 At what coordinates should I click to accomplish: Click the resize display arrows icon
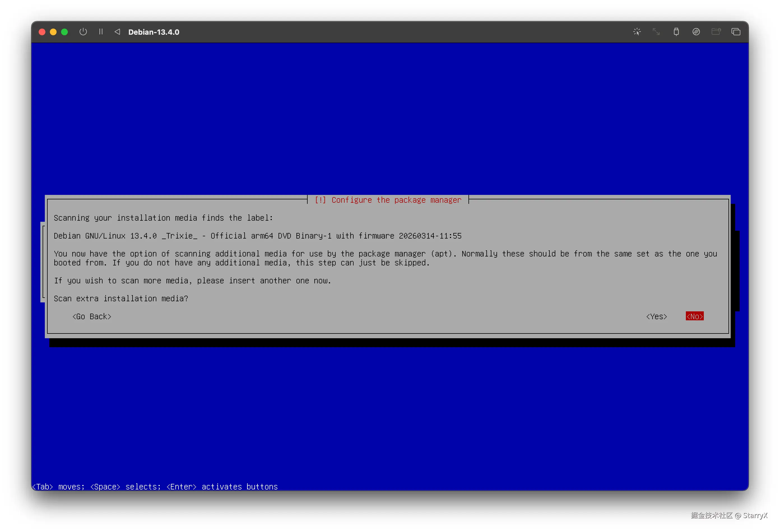656,32
